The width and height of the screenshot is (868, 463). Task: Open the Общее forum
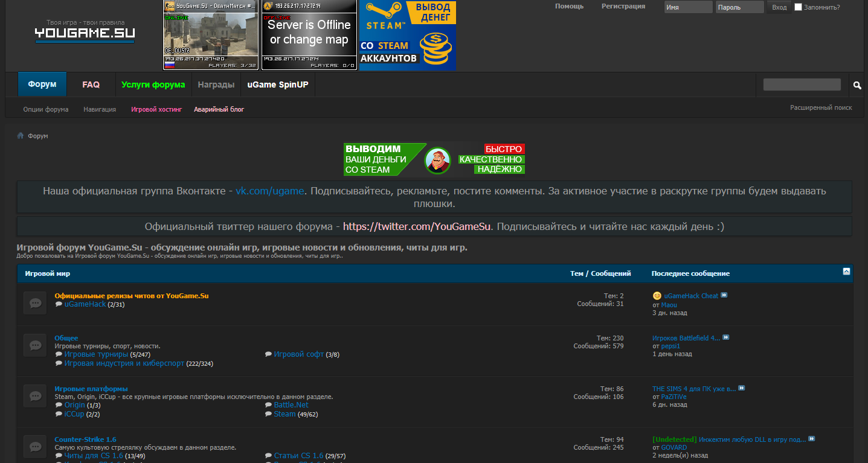coord(66,338)
